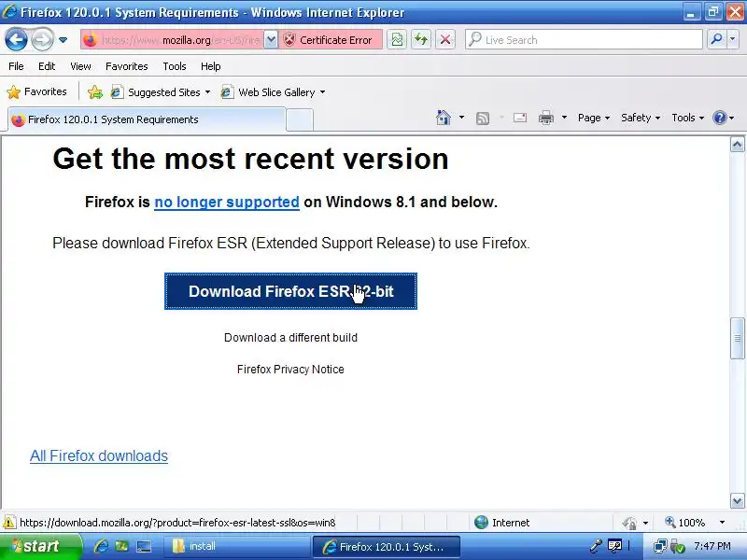
Task: Click the Protected Mode status icon
Action: tap(629, 523)
